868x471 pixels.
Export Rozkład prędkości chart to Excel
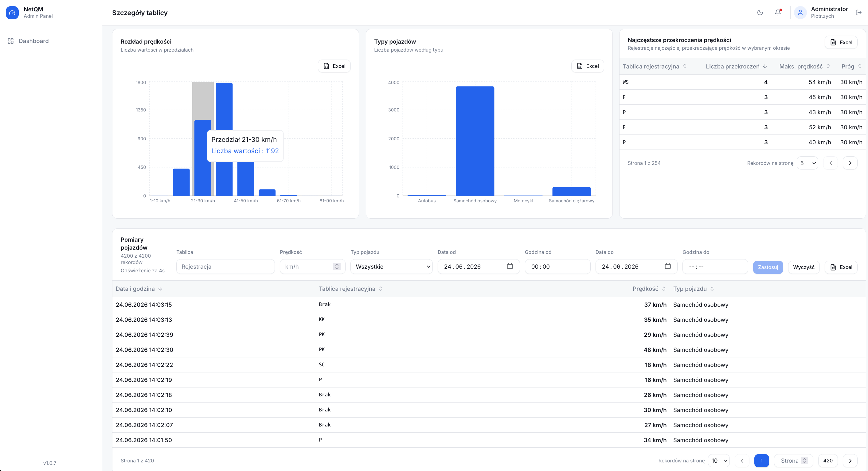[x=334, y=66]
